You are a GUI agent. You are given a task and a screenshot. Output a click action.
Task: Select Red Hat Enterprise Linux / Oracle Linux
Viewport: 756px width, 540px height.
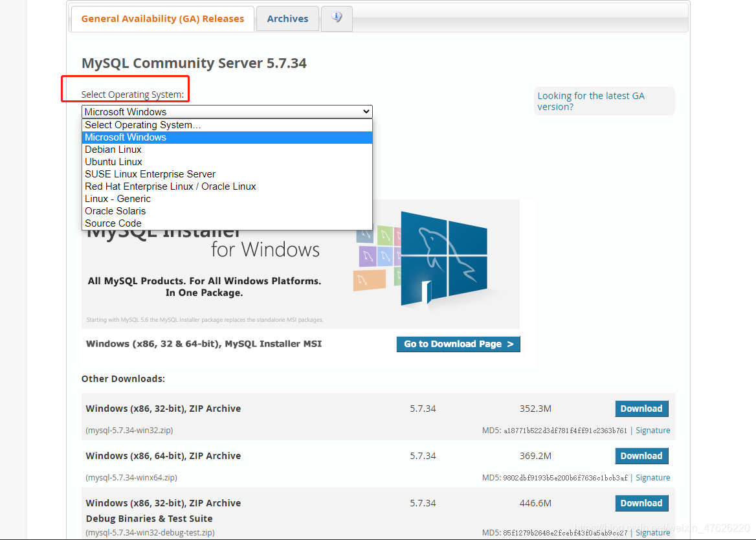[227, 186]
